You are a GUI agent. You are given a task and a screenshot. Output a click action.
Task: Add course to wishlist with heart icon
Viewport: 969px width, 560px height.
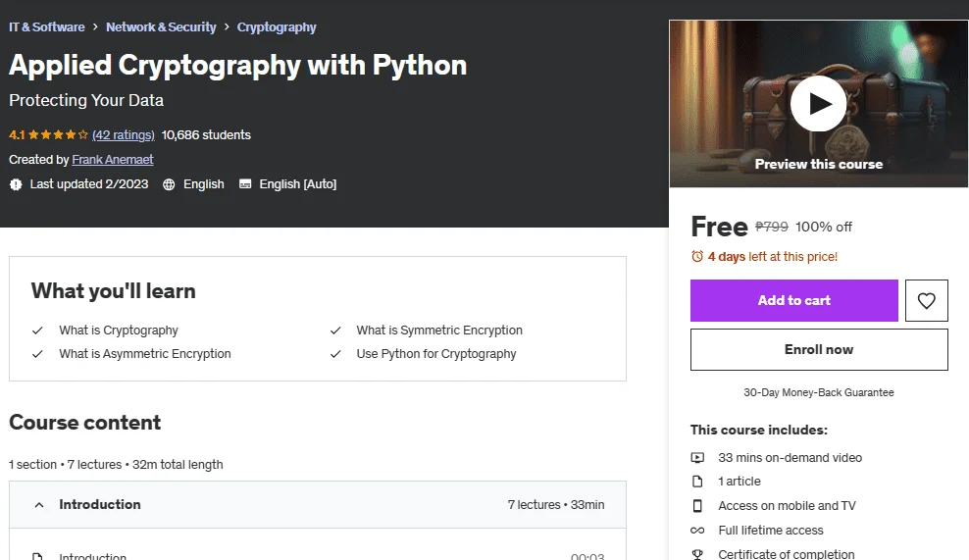coord(927,300)
